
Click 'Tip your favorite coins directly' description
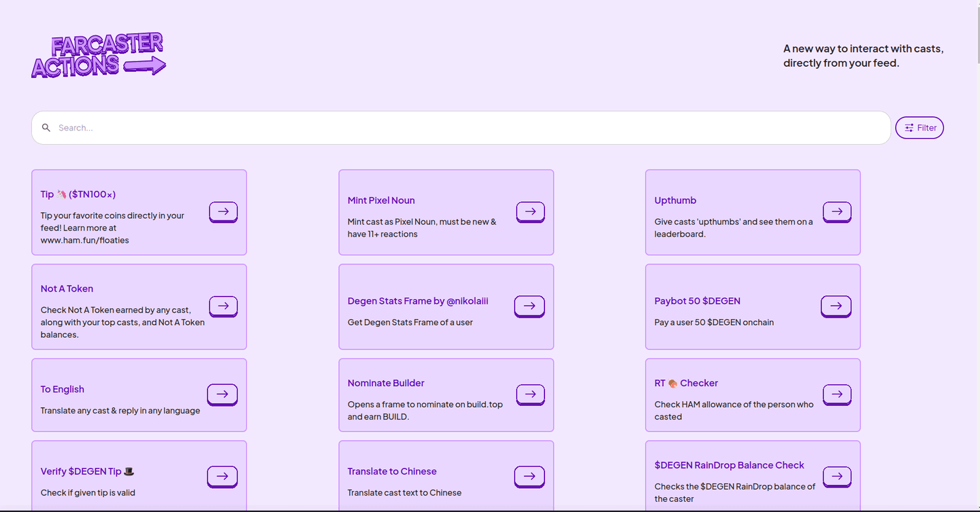(x=112, y=228)
